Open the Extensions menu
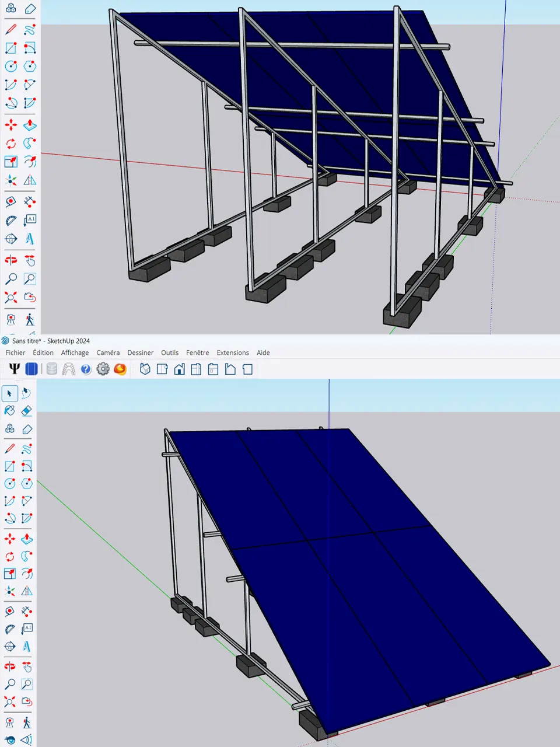The image size is (560, 747). 233,352
